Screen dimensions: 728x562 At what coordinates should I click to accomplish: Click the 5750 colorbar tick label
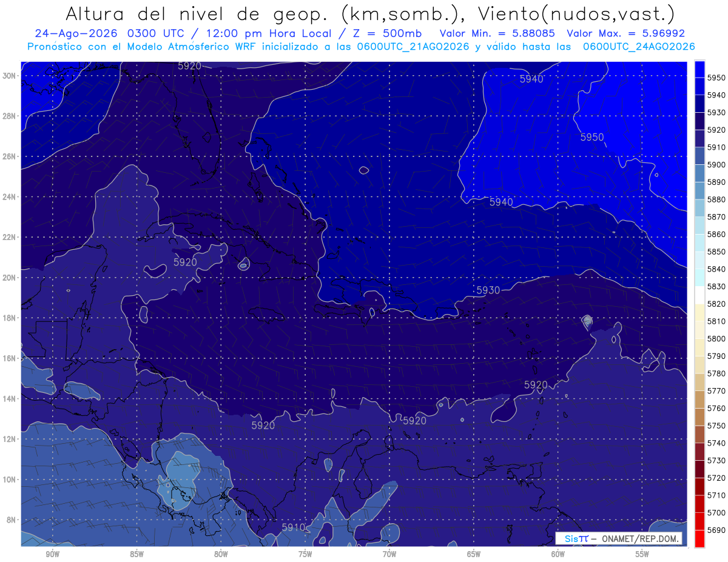tap(716, 426)
